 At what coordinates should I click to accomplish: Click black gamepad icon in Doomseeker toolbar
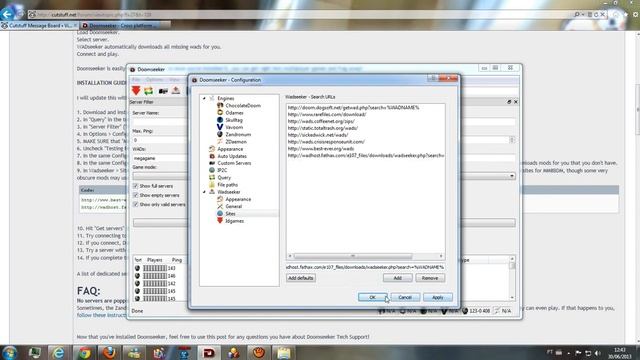163,91
